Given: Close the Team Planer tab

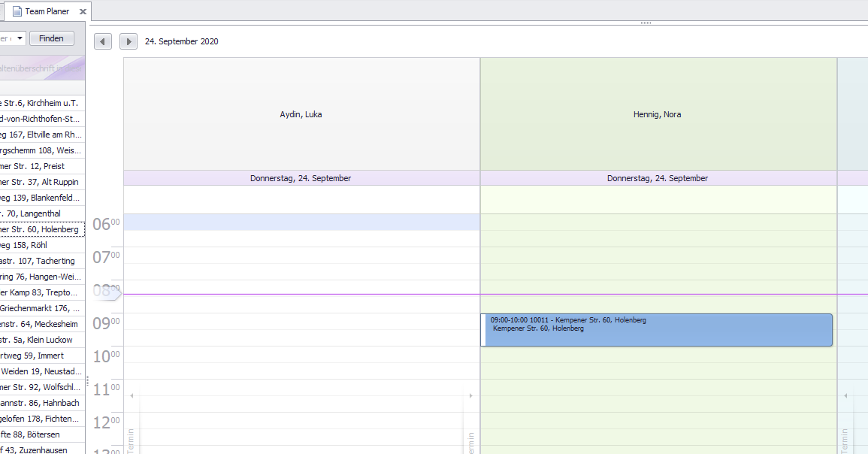Looking at the screenshot, I should [x=83, y=11].
